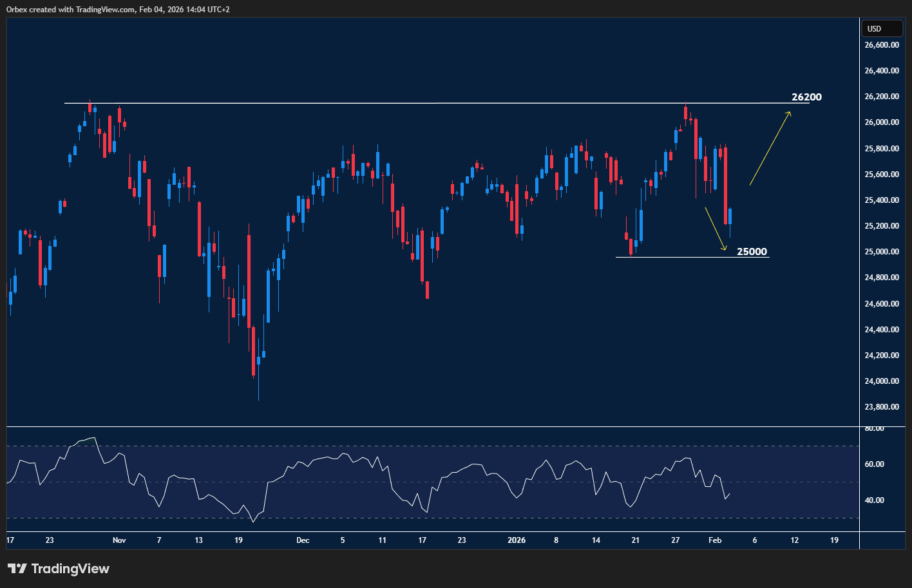Click the 40.00 level on the oscillator scale
This screenshot has width=912, height=588.
pyautogui.click(x=875, y=500)
